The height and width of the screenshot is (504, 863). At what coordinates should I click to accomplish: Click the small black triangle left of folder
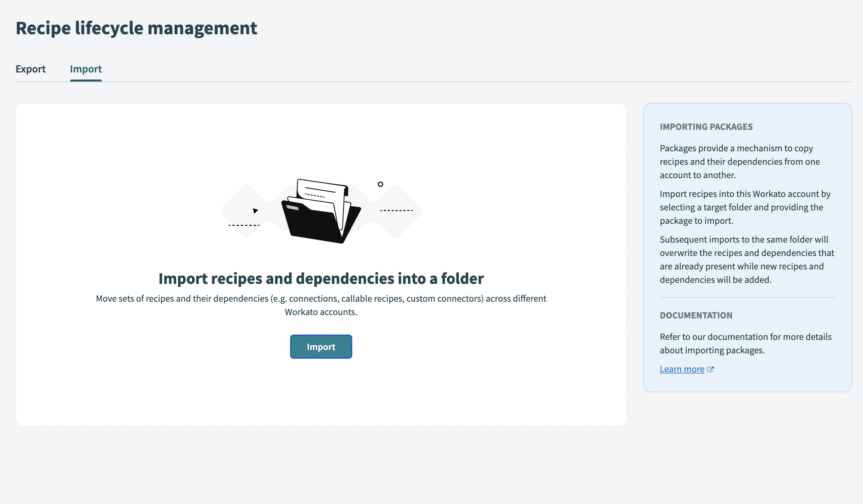[x=255, y=211]
